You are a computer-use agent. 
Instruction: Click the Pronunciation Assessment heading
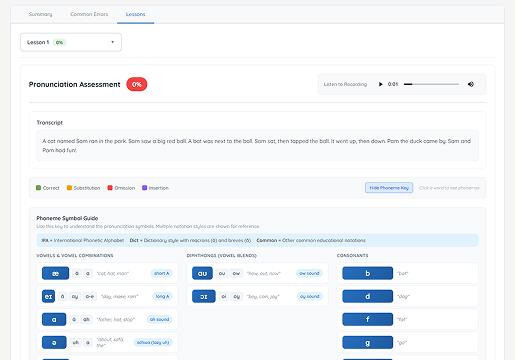pyautogui.click(x=74, y=84)
